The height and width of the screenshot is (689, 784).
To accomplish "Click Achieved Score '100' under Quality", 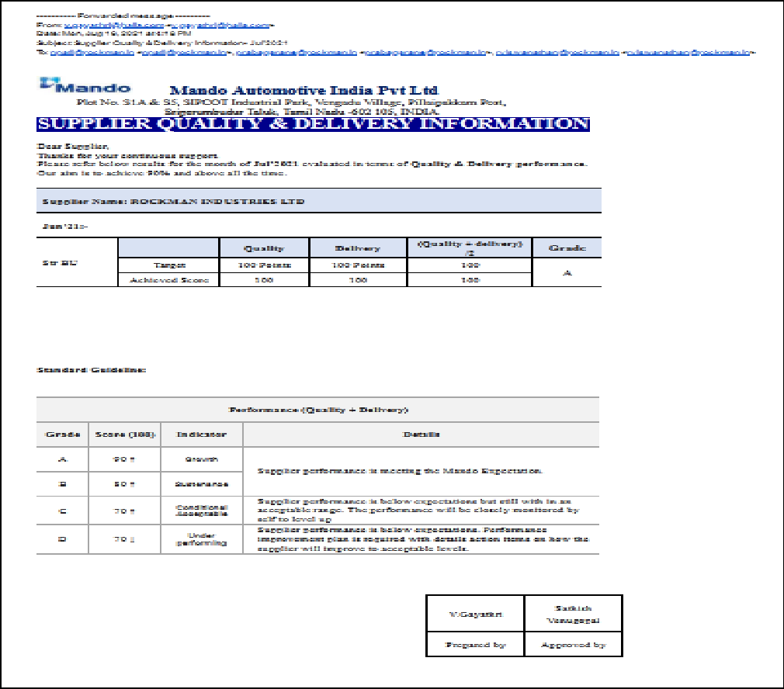I will pos(264,280).
